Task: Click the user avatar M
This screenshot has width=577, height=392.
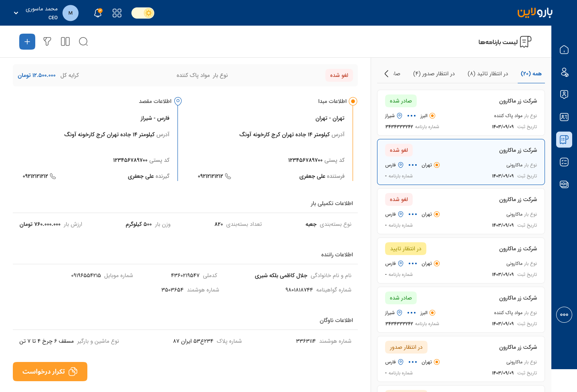Action: coord(71,13)
